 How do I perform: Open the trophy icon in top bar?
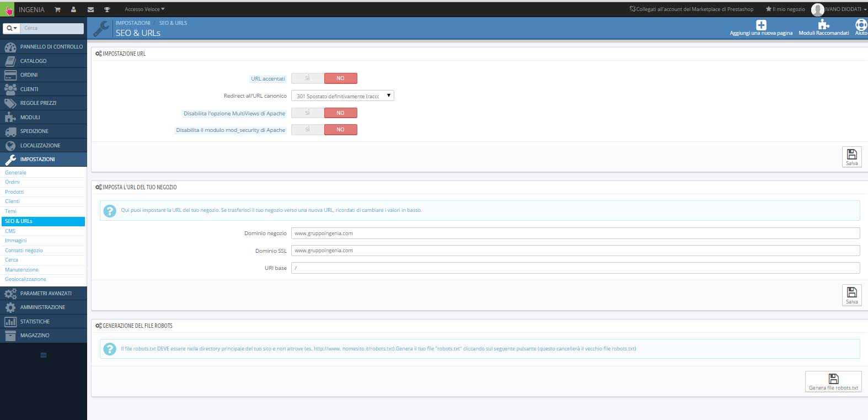click(107, 9)
